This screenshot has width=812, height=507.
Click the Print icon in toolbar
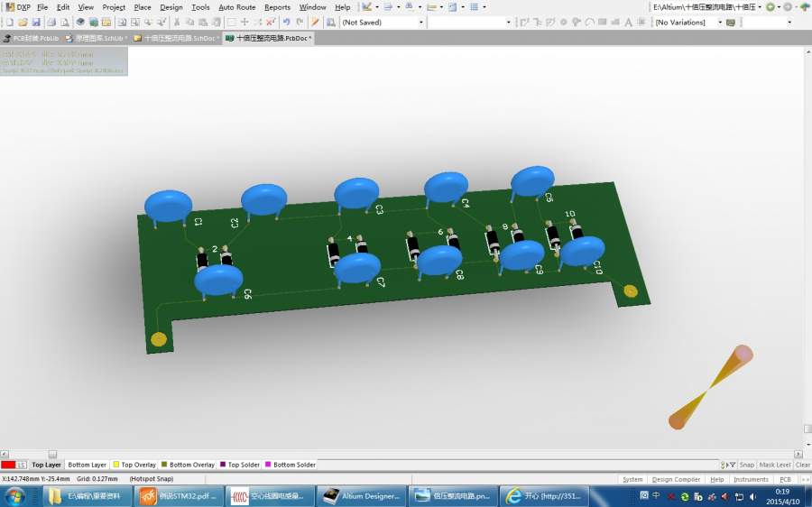tap(51, 22)
